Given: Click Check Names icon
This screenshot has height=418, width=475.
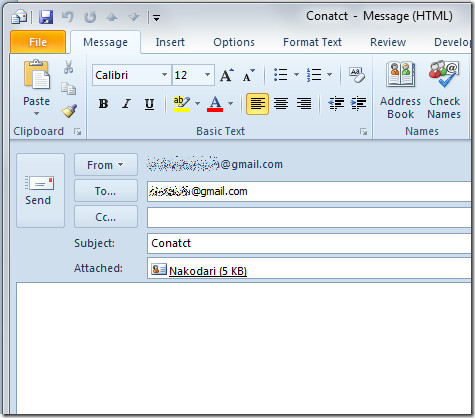Looking at the screenshot, I should [444, 90].
